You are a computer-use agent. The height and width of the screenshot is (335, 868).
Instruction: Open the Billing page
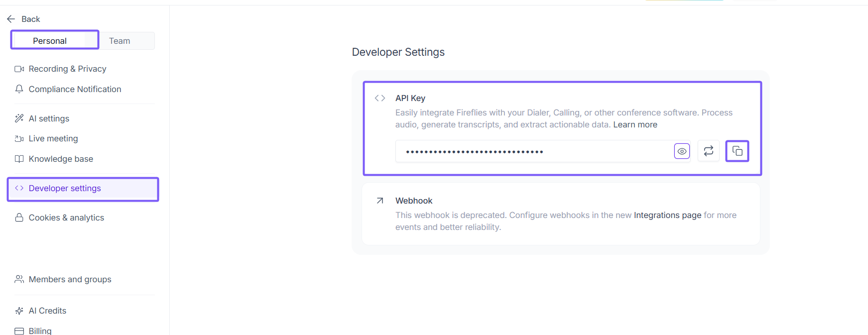pyautogui.click(x=40, y=331)
